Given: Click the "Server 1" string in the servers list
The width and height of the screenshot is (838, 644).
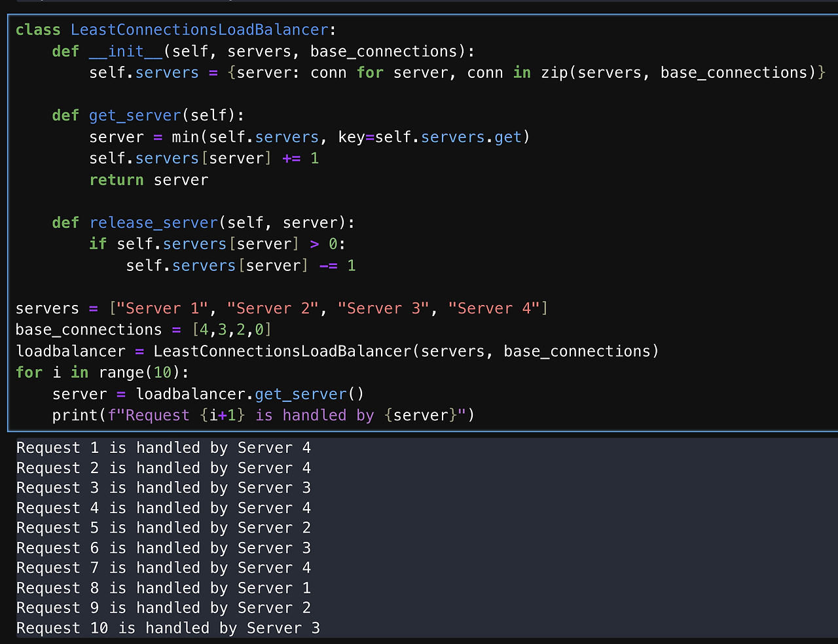Looking at the screenshot, I should coord(162,308).
